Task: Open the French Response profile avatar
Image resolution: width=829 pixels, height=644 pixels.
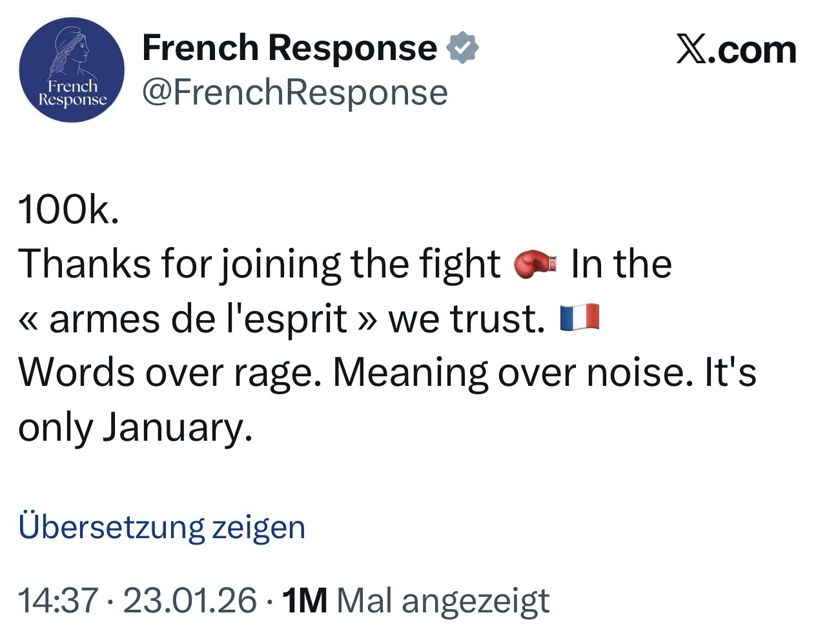Action: click(72, 70)
